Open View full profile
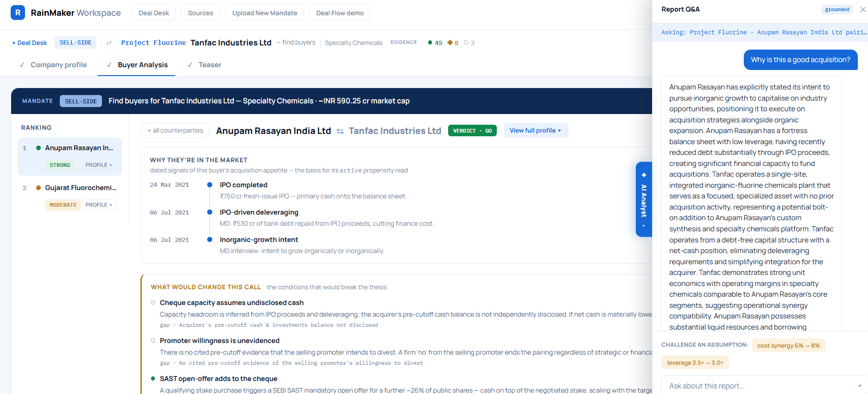Image resolution: width=868 pixels, height=394 pixels. [x=536, y=131]
